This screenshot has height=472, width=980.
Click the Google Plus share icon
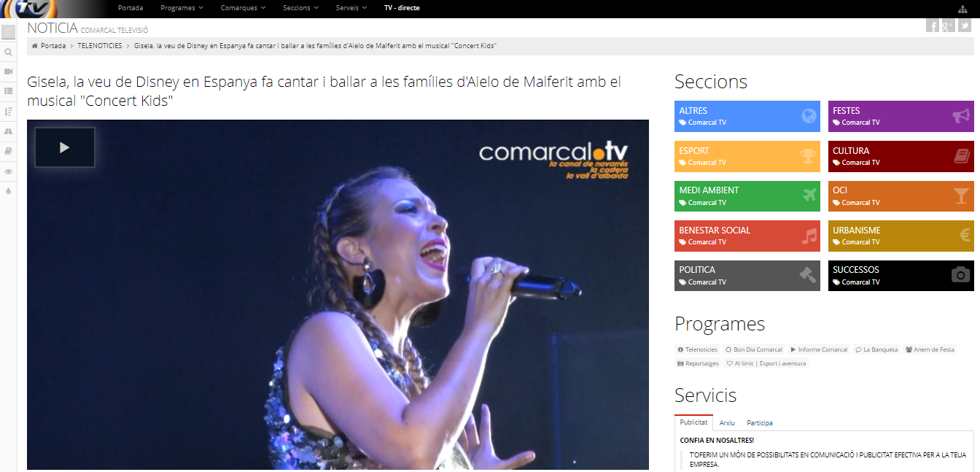pyautogui.click(x=948, y=26)
